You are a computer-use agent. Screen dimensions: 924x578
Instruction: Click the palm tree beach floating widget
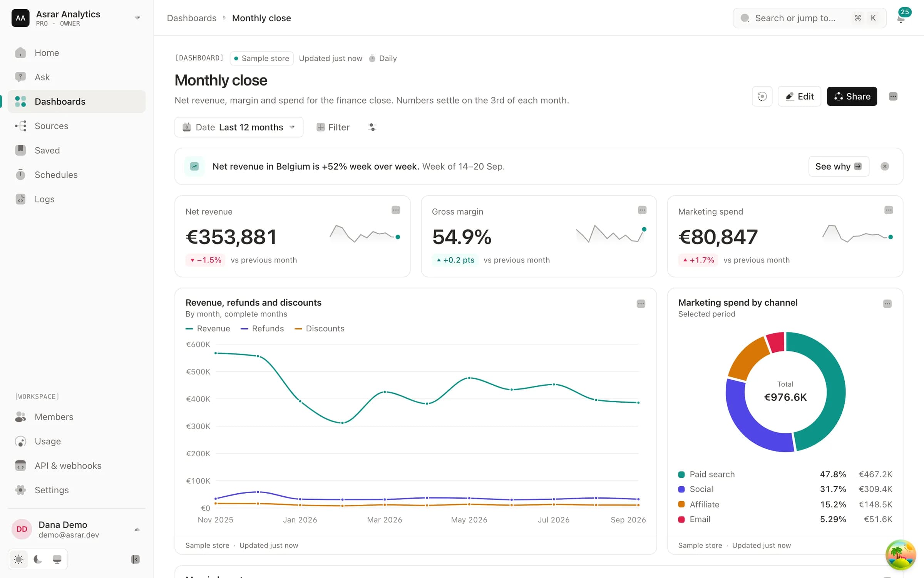coord(901,555)
